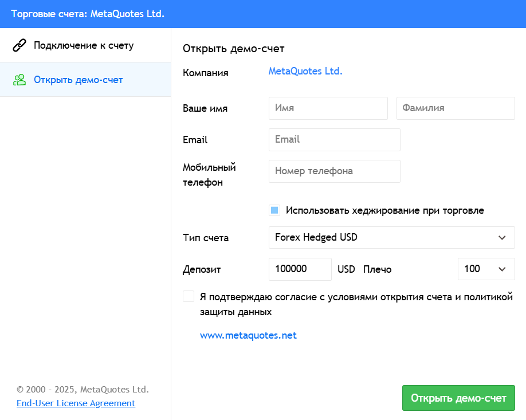Click the Я подтверждаю согласие agreement text
Viewport: 526px width, 420px height.
tap(356, 304)
